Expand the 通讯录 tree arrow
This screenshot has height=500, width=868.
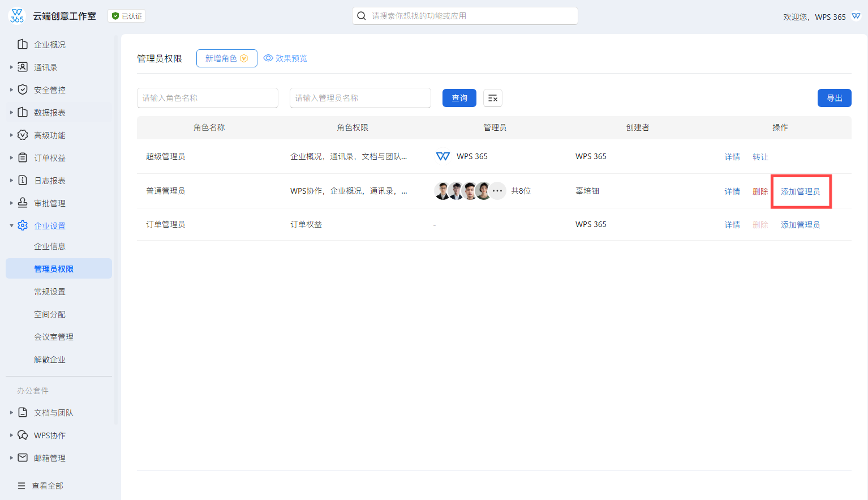[11, 67]
